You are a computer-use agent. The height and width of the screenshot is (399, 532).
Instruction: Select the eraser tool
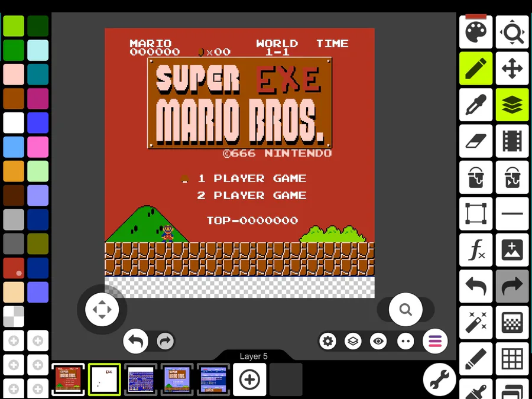[x=476, y=141]
